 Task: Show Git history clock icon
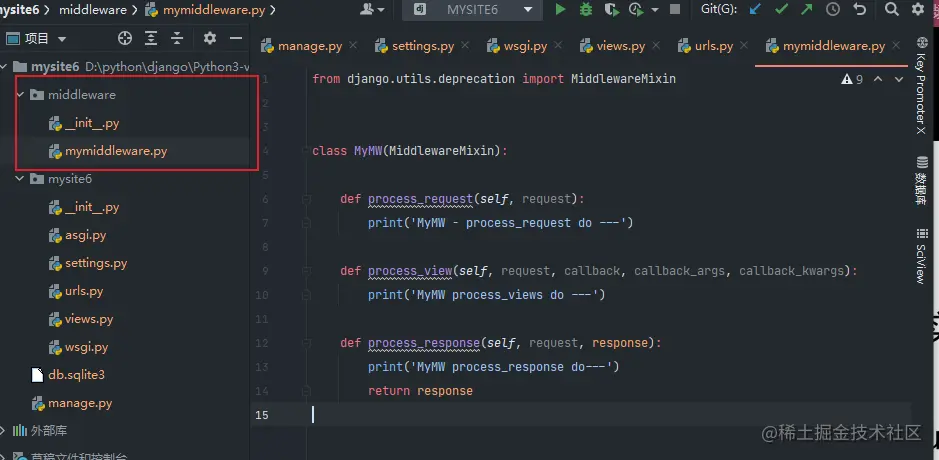[x=833, y=10]
